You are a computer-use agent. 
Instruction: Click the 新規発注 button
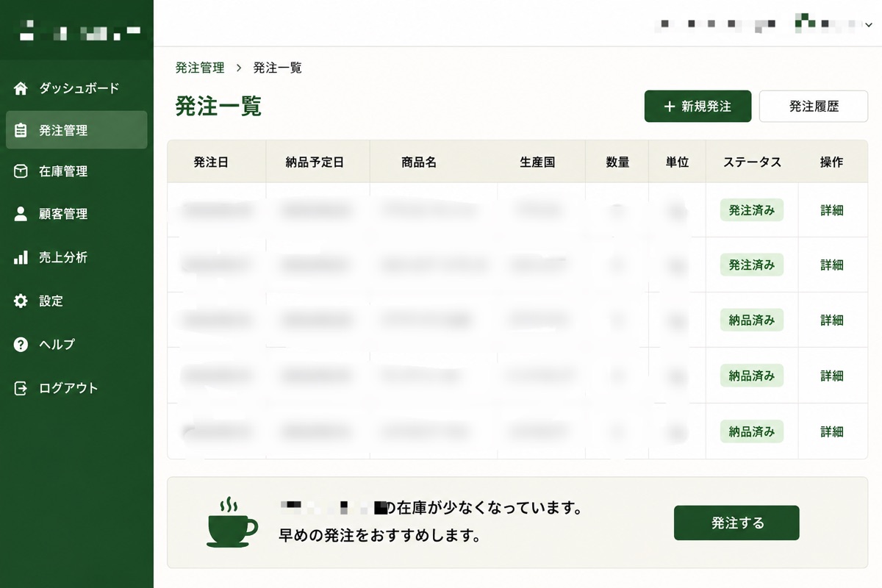pos(698,107)
